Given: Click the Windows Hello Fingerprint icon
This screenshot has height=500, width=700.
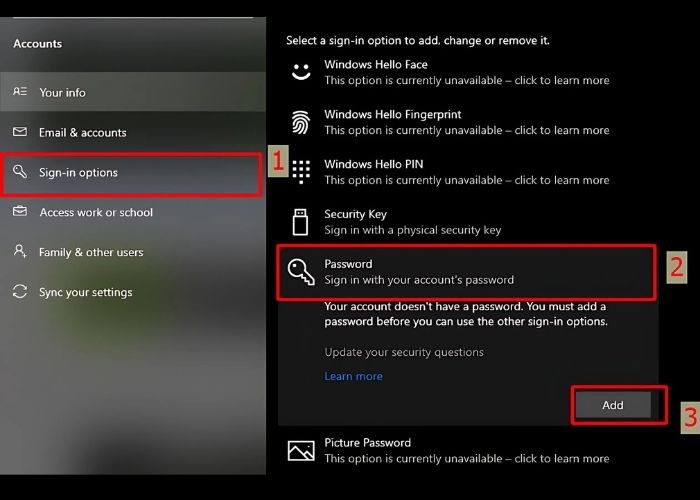Looking at the screenshot, I should pyautogui.click(x=301, y=122).
